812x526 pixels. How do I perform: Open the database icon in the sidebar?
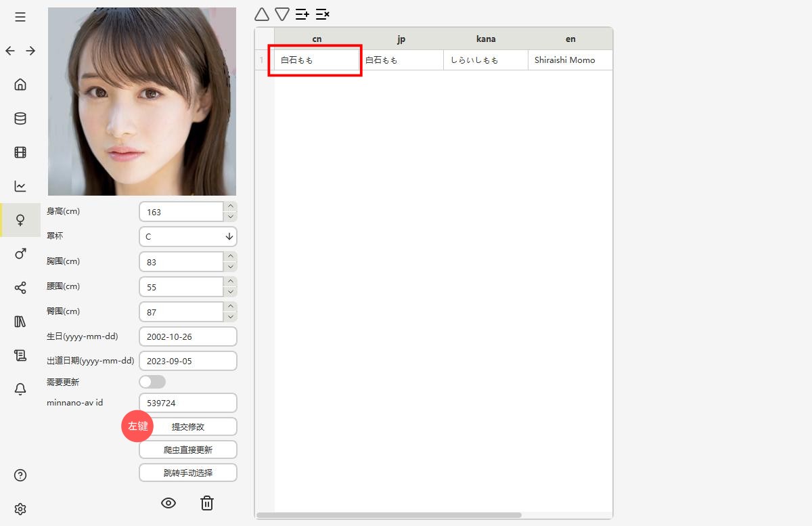click(20, 118)
